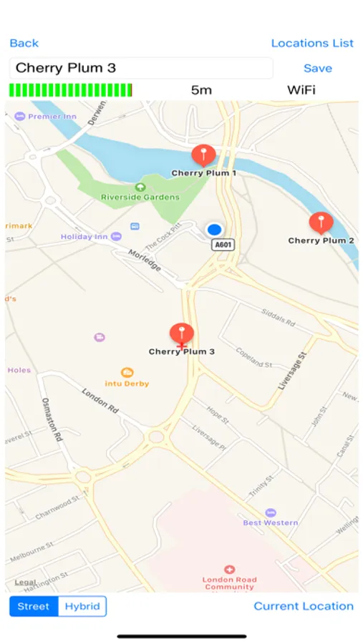This screenshot has width=363, height=644.
Task: Tap the Cherry Plum 2 red pin
Action: [x=321, y=223]
